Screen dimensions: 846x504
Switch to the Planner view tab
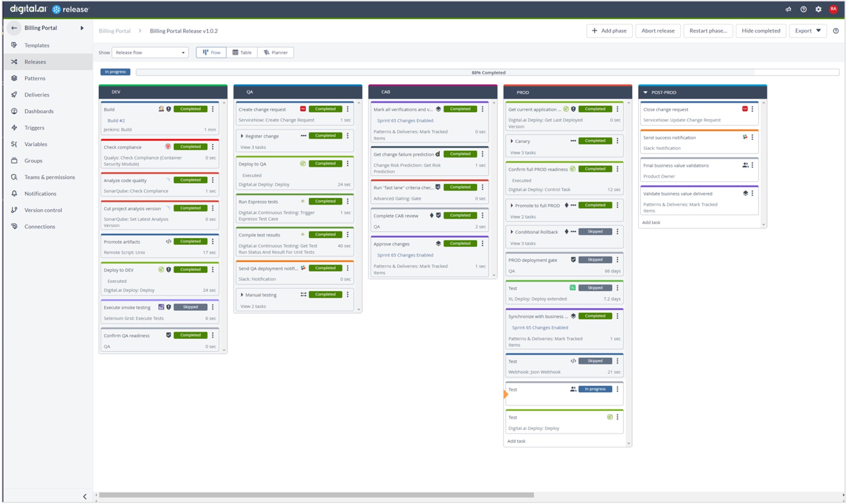(276, 53)
